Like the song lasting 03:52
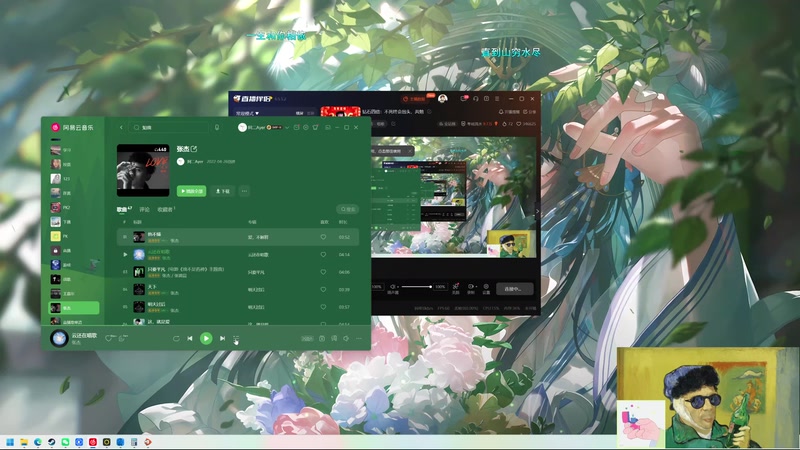800x450 pixels. pyautogui.click(x=323, y=237)
